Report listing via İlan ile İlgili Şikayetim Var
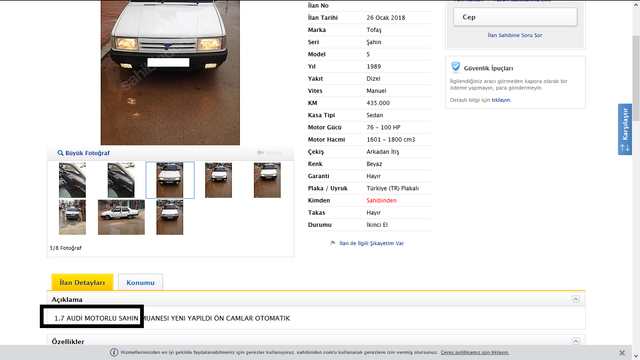Viewport: 640px width, 360px height. tap(371, 243)
